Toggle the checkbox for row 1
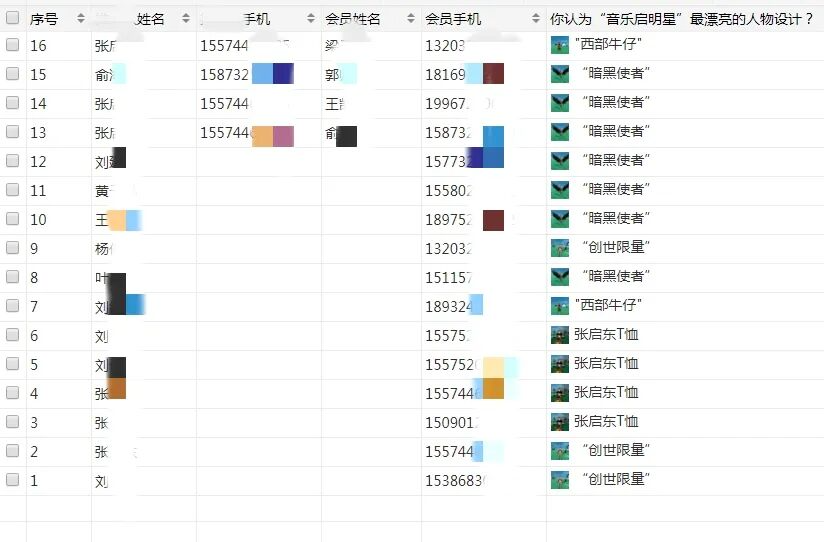Viewport: 824px width, 542px height. [x=12, y=480]
